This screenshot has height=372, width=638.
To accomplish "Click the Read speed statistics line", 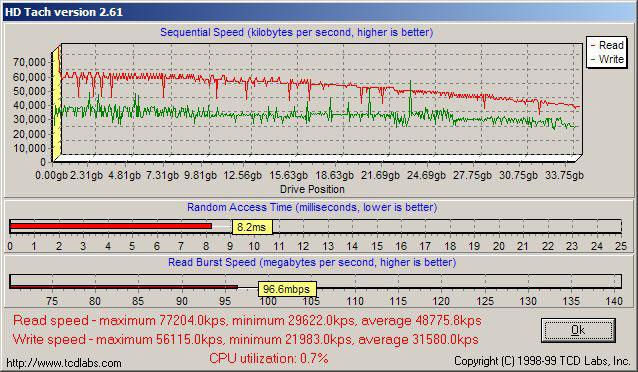I will (x=247, y=320).
